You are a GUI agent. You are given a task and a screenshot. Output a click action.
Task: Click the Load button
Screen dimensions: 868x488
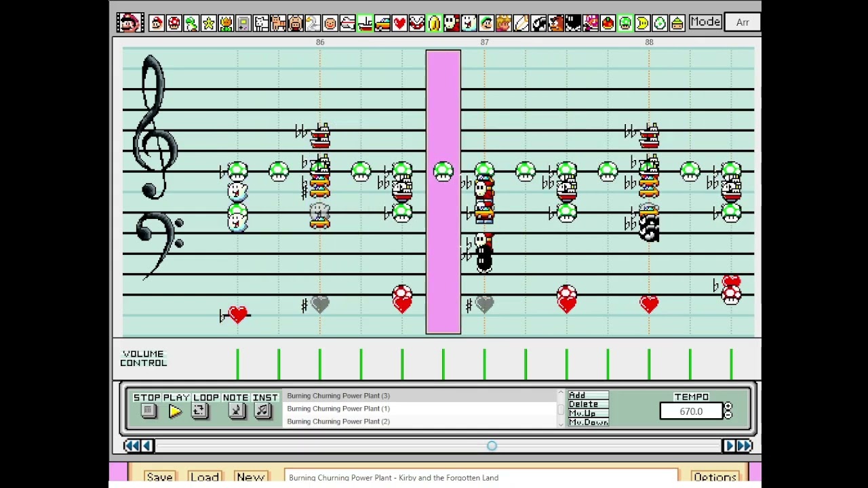tap(204, 477)
